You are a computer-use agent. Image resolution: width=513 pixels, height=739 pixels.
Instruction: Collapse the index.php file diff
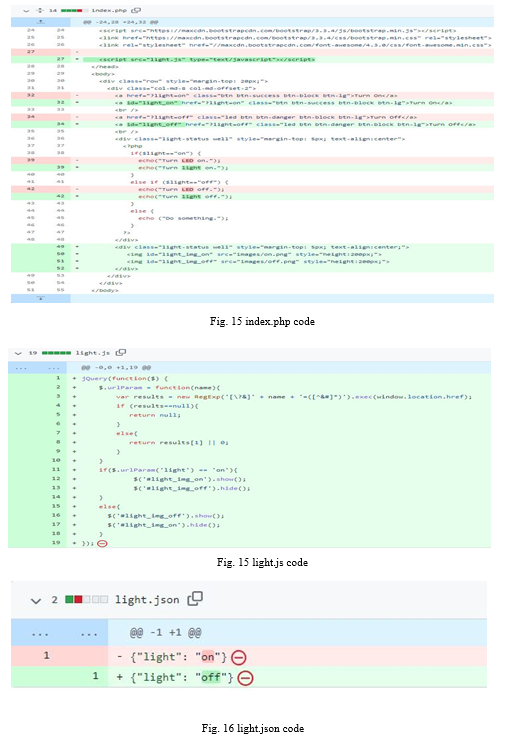[x=26, y=10]
